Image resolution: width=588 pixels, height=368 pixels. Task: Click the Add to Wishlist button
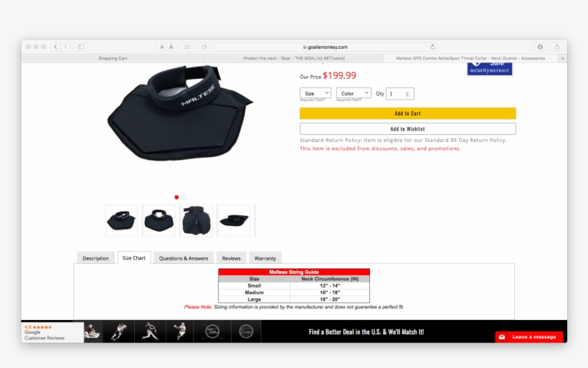point(407,128)
